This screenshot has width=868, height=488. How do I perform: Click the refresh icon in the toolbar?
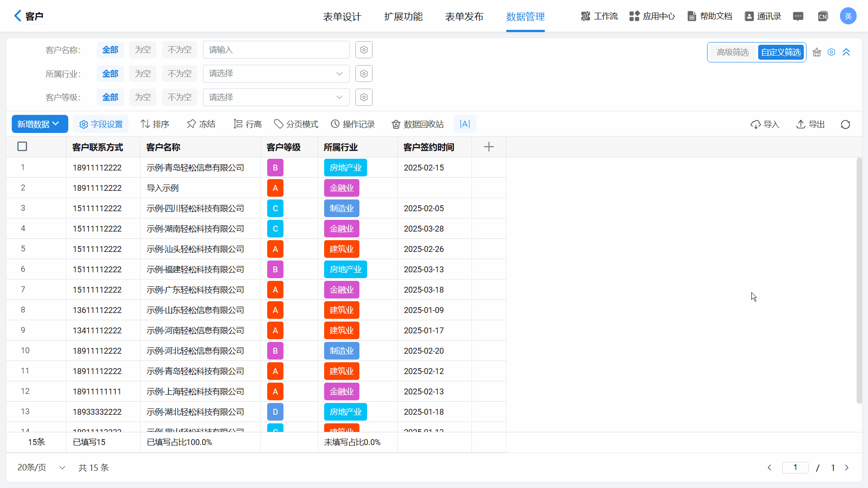(x=845, y=124)
